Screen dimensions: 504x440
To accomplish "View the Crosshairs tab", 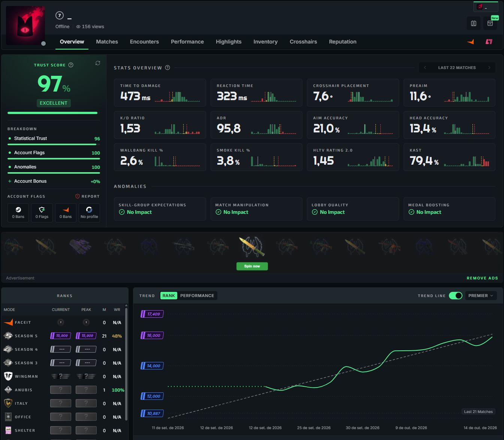I will pyautogui.click(x=303, y=42).
